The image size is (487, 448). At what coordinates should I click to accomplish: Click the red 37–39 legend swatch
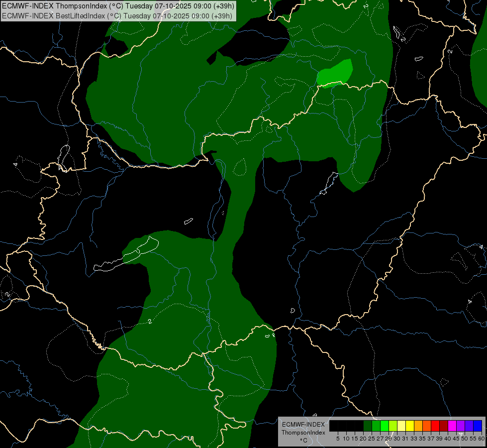click(x=435, y=426)
